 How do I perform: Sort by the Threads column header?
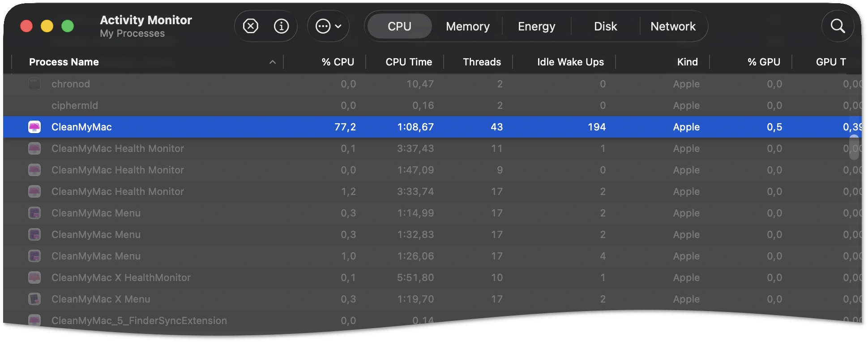[482, 62]
